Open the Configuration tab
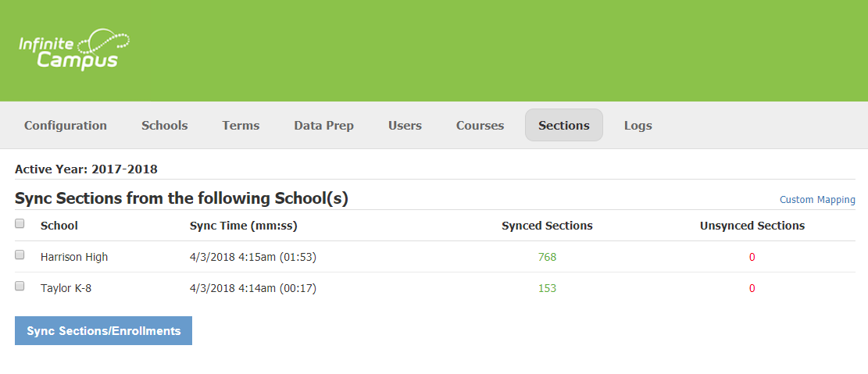This screenshot has height=374, width=868. pos(66,125)
